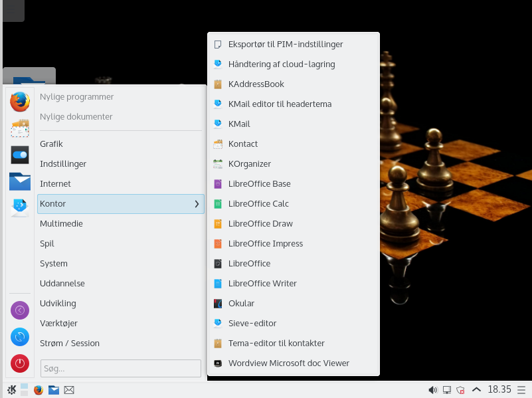Launch Firefox from the taskbar
The height and width of the screenshot is (398, 532).
(x=39, y=390)
